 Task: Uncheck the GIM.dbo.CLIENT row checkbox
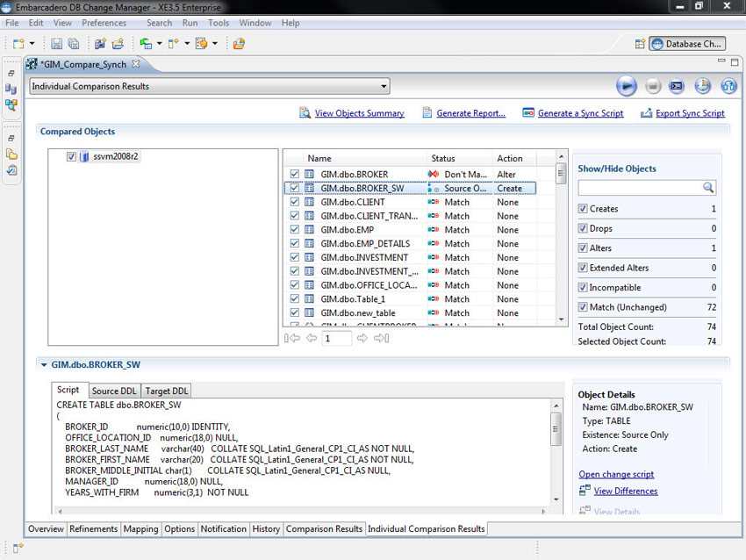click(x=295, y=202)
